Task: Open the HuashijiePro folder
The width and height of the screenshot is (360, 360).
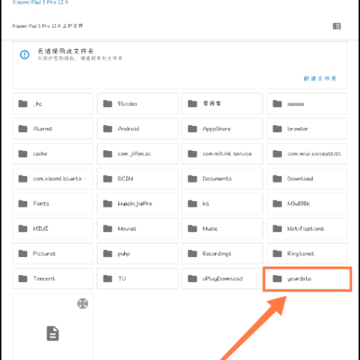Action: [138, 204]
